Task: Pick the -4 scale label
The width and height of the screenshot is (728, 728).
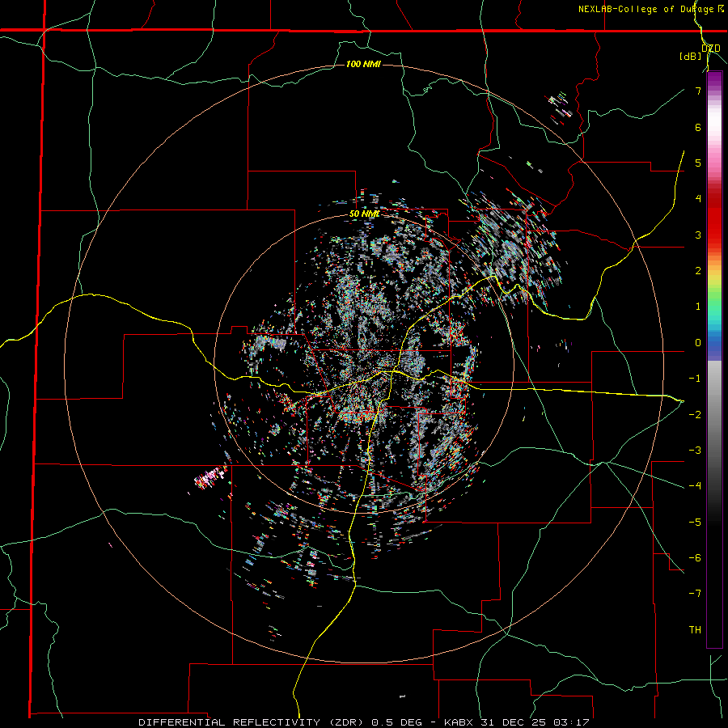Action: [x=695, y=486]
